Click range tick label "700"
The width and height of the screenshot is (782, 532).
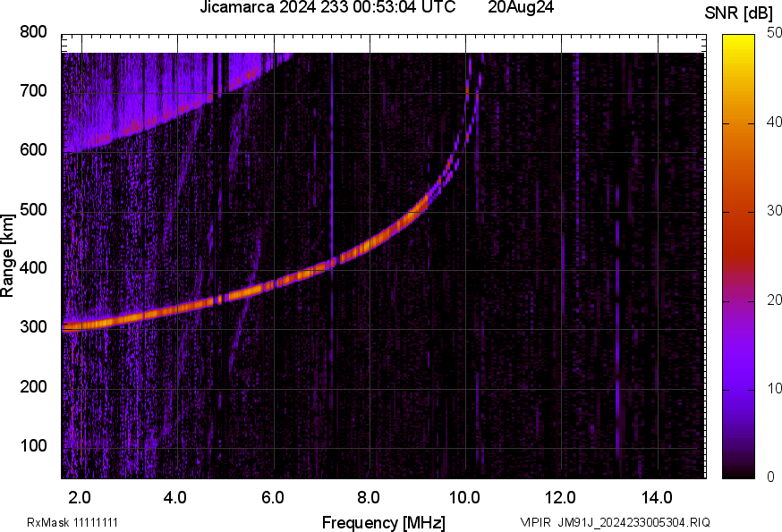[x=33, y=90]
